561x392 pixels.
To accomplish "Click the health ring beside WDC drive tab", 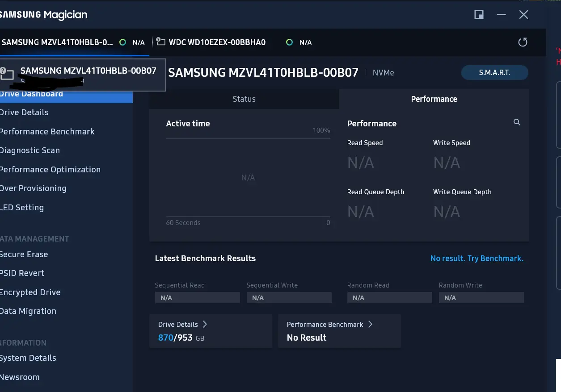I will (289, 42).
